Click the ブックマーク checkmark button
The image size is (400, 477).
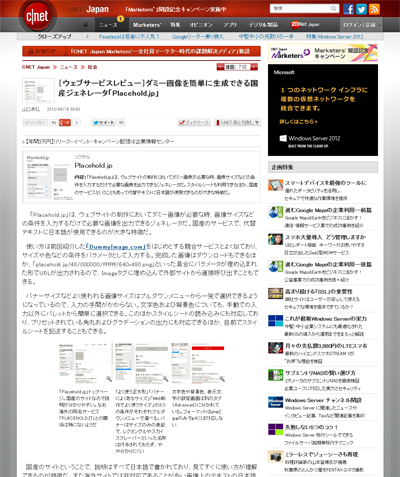pyautogui.click(x=194, y=123)
